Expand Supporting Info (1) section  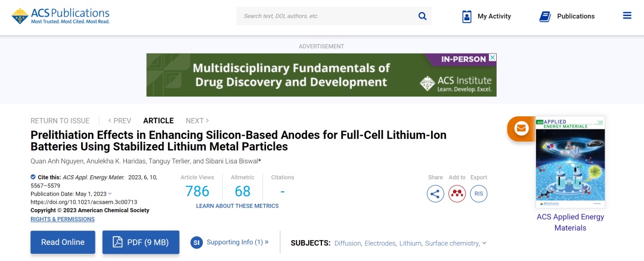pyautogui.click(x=230, y=243)
